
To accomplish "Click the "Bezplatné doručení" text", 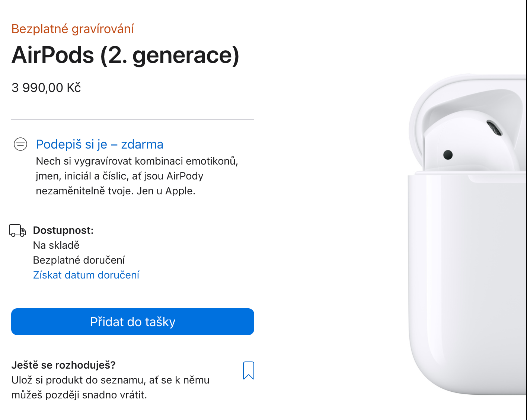I will coord(79,260).
